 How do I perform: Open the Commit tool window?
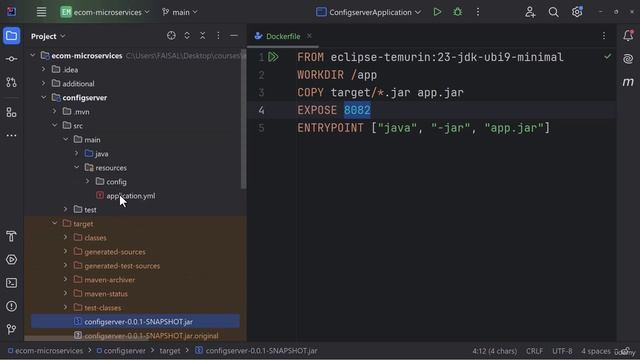click(11, 59)
